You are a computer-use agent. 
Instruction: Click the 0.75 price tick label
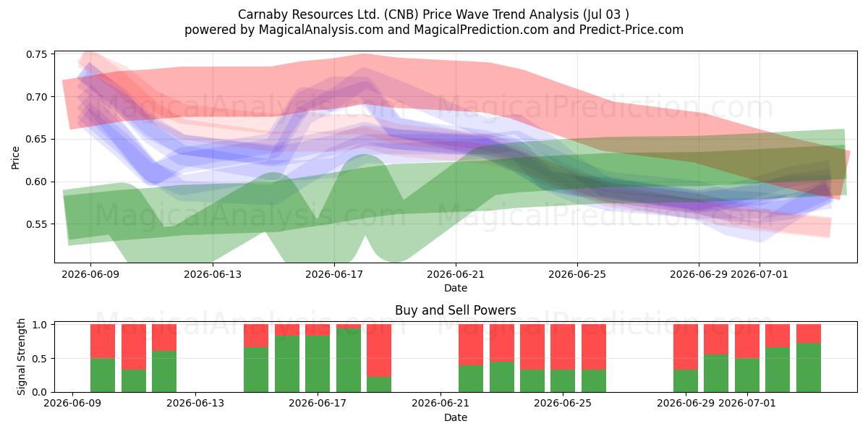(37, 55)
